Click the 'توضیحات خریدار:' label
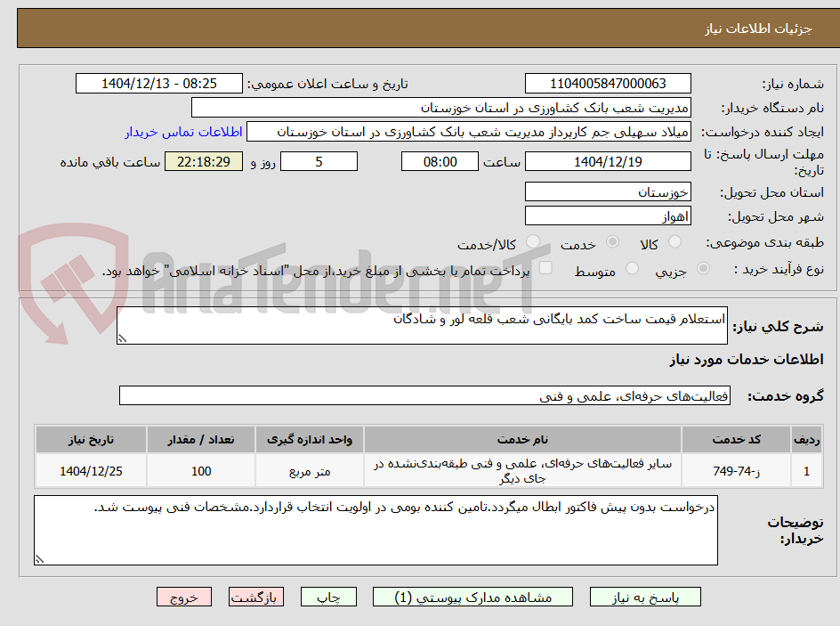Image resolution: width=840 pixels, height=626 pixels. (x=796, y=530)
